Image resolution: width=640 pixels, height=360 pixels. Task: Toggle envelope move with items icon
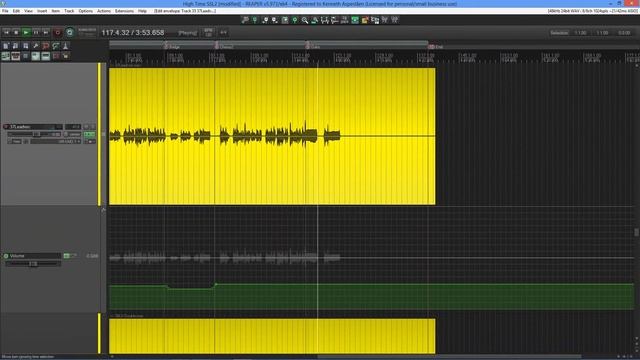[36, 56]
